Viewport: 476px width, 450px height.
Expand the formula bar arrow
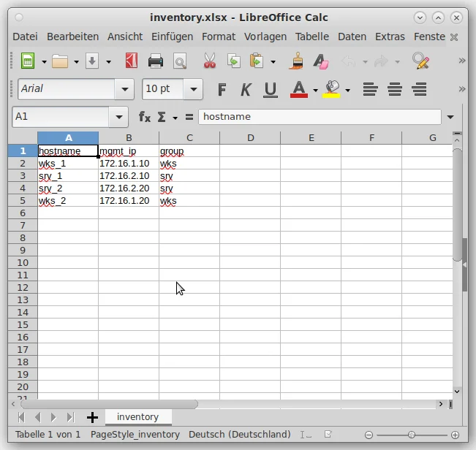point(450,117)
